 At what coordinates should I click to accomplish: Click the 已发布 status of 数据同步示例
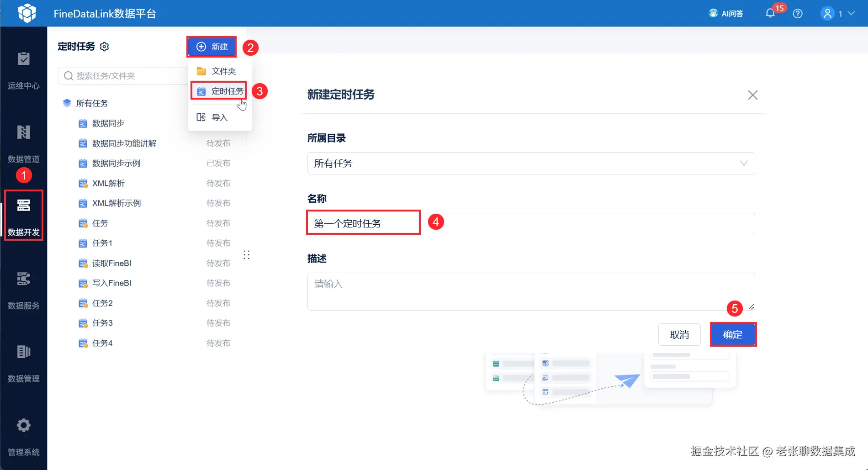coord(218,163)
